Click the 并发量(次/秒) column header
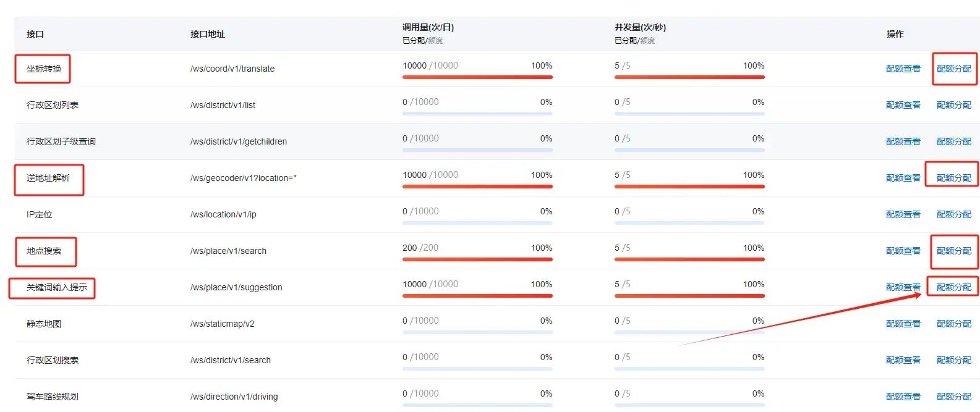 coord(640,27)
